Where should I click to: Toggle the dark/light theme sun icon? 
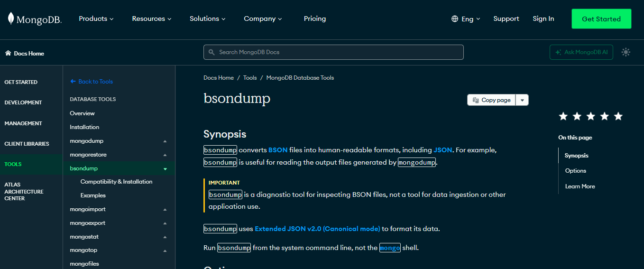coord(626,52)
